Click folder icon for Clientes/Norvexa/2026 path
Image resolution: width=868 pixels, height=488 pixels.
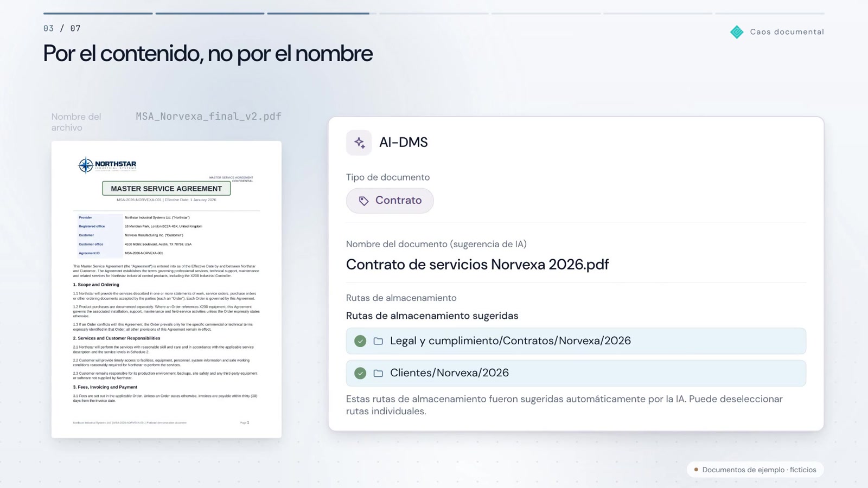click(378, 373)
